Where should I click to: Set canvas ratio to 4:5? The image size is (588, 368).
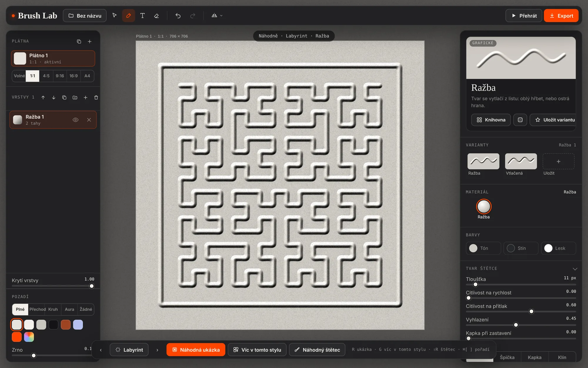[x=46, y=76]
